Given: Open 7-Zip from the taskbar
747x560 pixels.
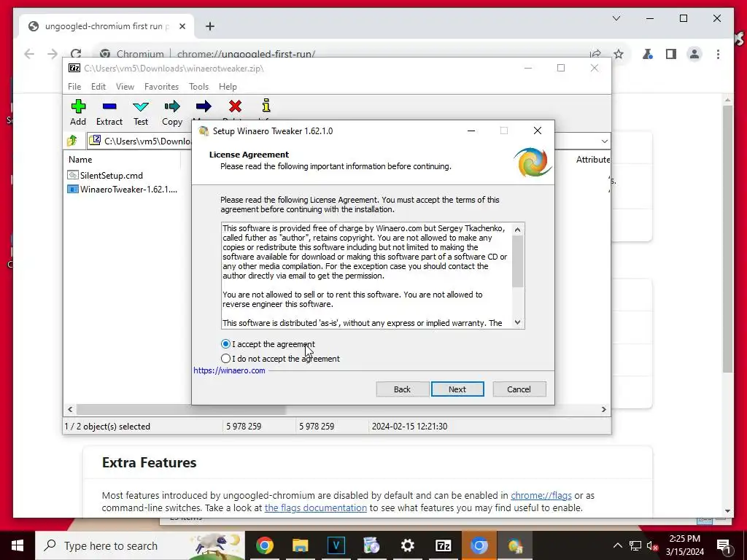Looking at the screenshot, I should tap(443, 545).
